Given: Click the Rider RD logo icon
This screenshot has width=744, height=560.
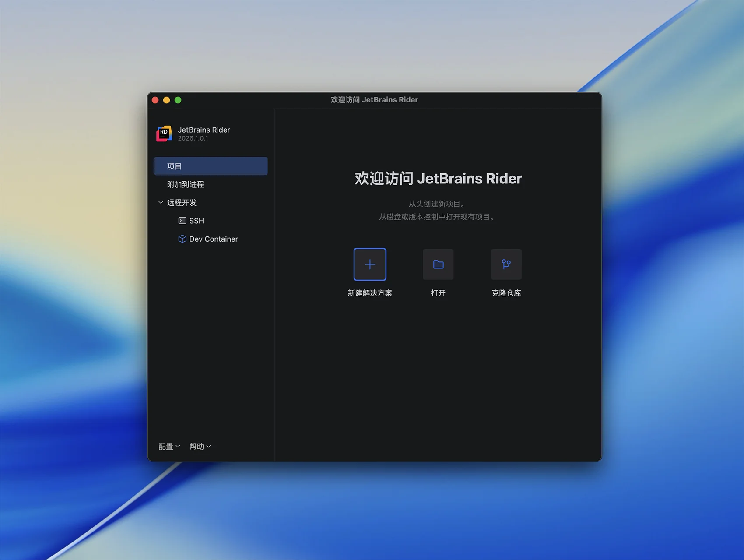Looking at the screenshot, I should coord(164,134).
